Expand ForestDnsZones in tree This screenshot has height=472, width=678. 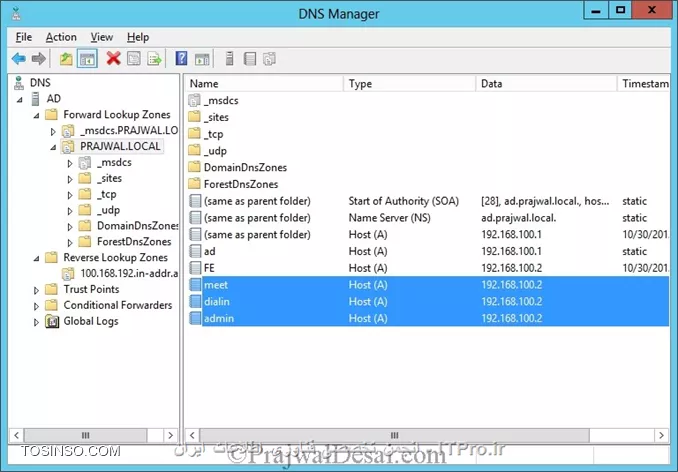70,242
